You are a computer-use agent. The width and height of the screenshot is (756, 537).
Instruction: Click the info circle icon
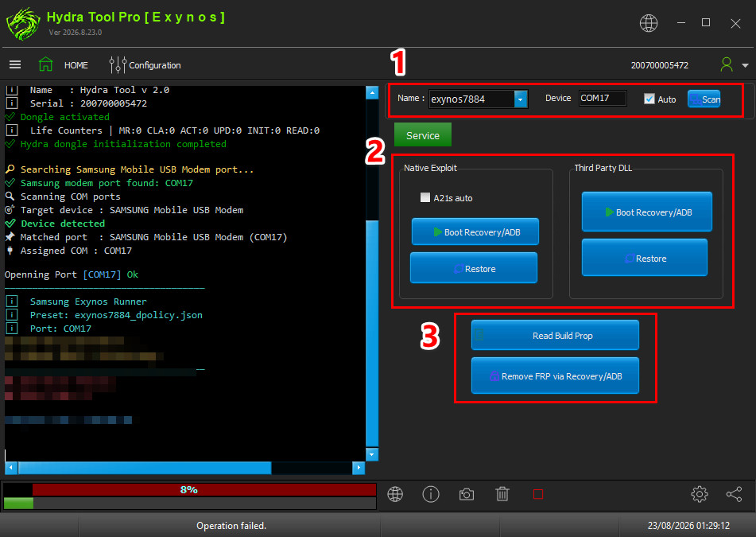pyautogui.click(x=431, y=494)
